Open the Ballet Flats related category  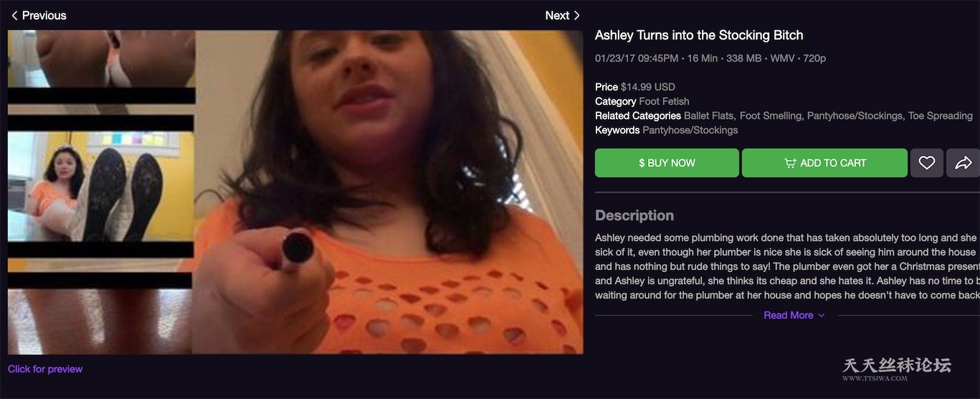(x=708, y=116)
